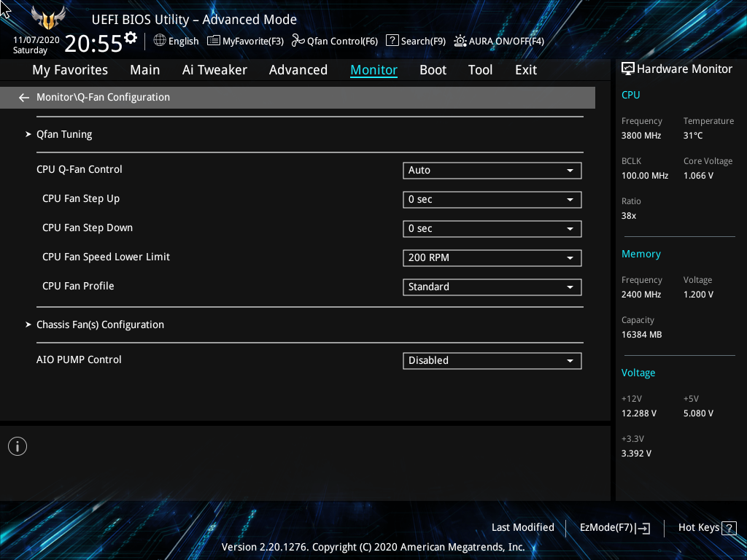
Task: Click CPU Fan Speed Lower Limit label
Action: (x=106, y=257)
